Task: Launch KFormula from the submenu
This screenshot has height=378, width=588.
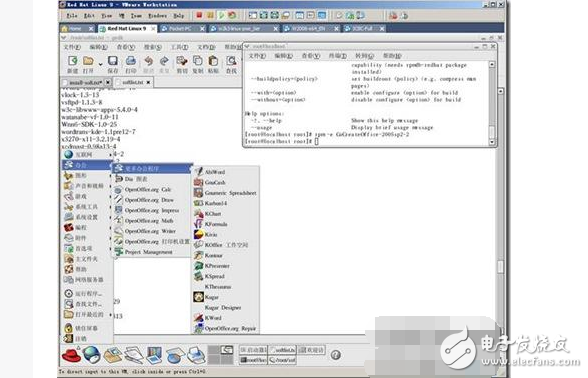Action: (x=225, y=224)
